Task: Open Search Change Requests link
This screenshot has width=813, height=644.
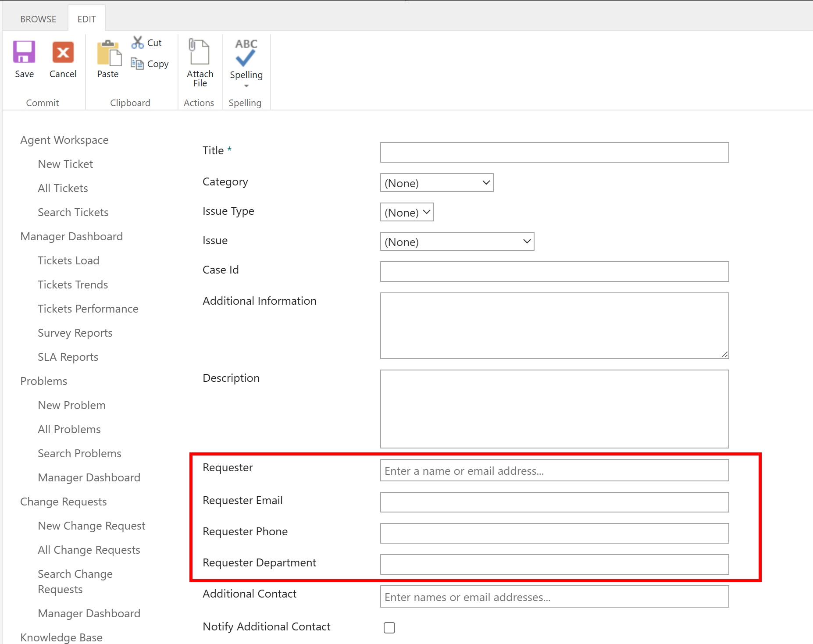Action: click(x=75, y=581)
